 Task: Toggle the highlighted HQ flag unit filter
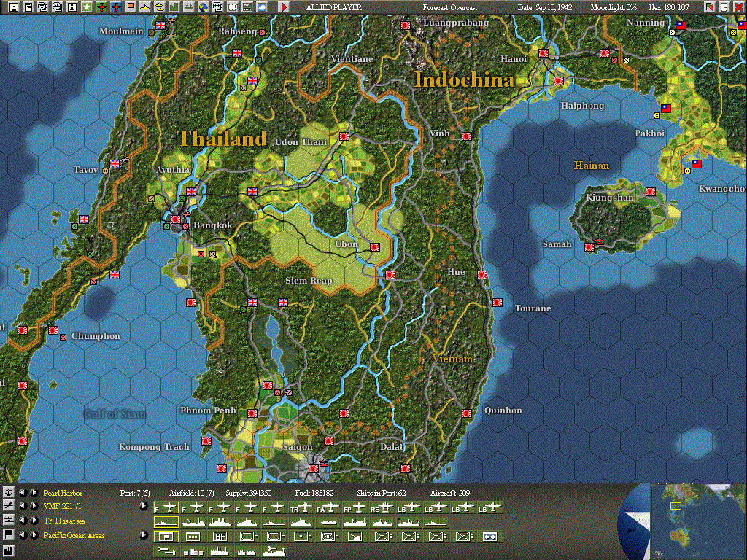pos(166,537)
